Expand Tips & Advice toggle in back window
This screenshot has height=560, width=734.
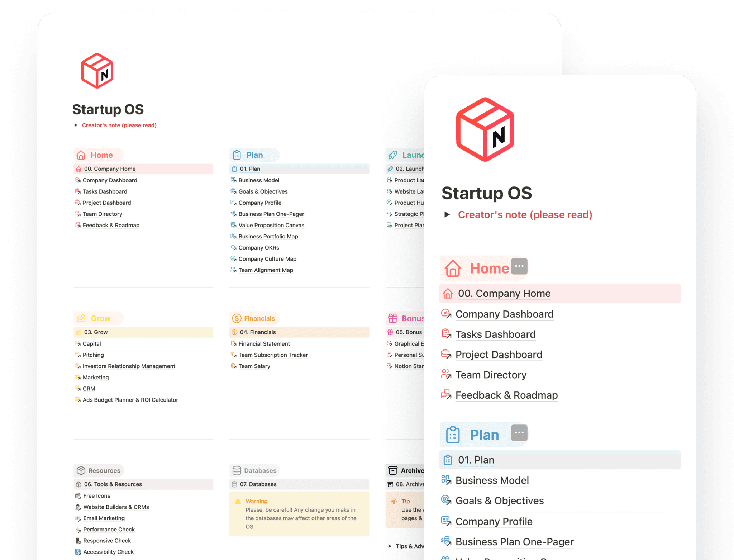(390, 546)
